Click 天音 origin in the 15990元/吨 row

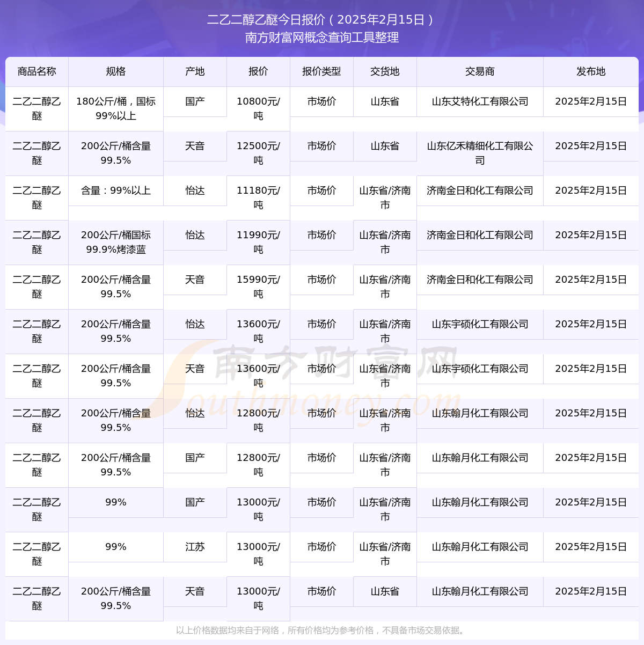point(195,280)
